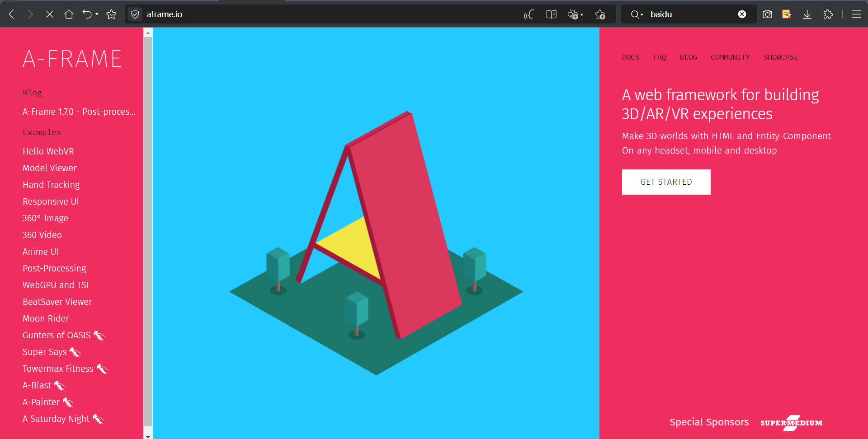The width and height of the screenshot is (868, 439).
Task: Toggle read aloud icon in address bar
Action: click(x=528, y=14)
